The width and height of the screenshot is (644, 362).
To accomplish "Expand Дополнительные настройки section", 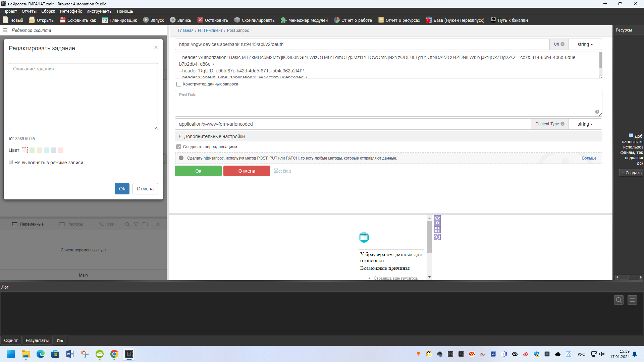I will click(x=214, y=136).
